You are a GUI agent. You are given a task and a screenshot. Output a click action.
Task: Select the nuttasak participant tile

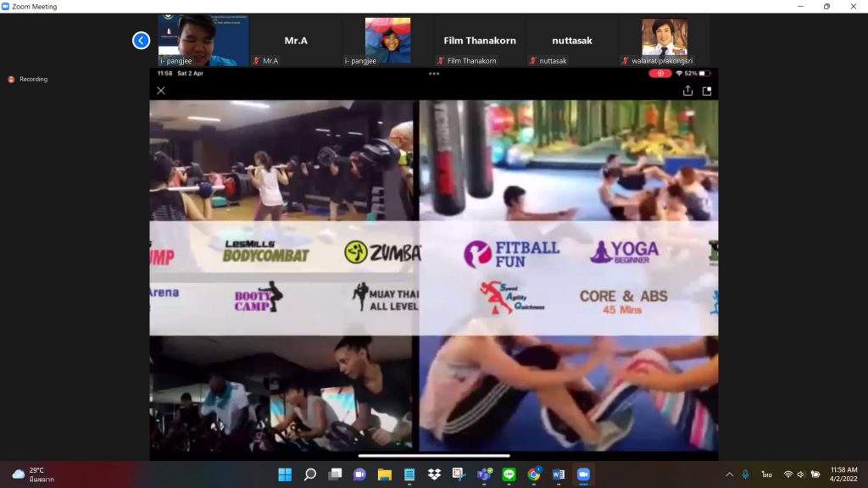pos(572,41)
